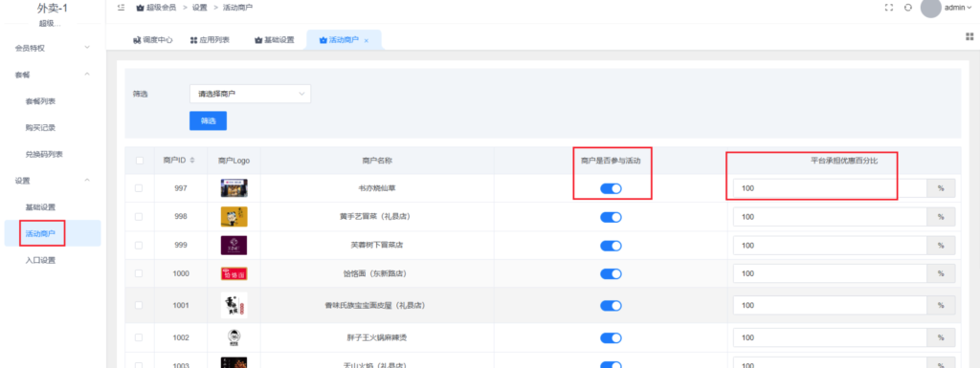Click the grey user avatar circle
This screenshot has height=368, width=980.
coord(930,8)
